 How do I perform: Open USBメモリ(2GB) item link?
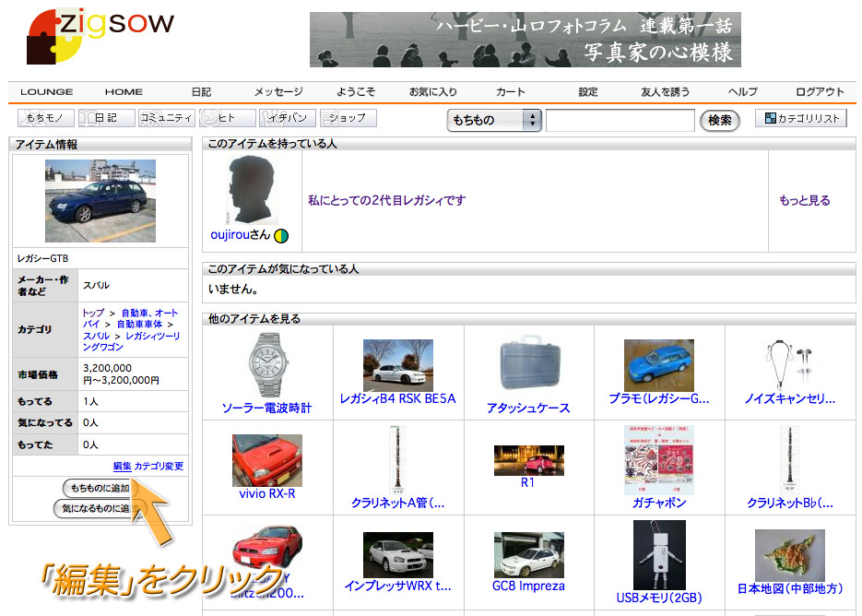[x=658, y=598]
